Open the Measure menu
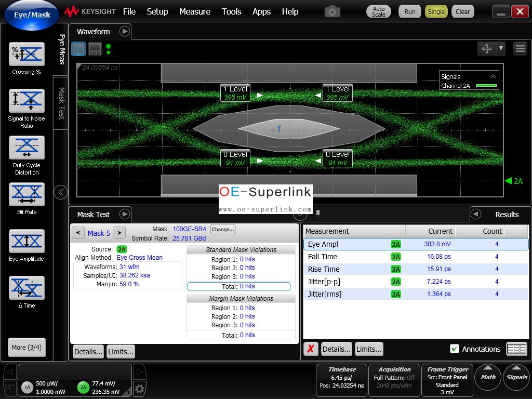The image size is (532, 399). (195, 11)
